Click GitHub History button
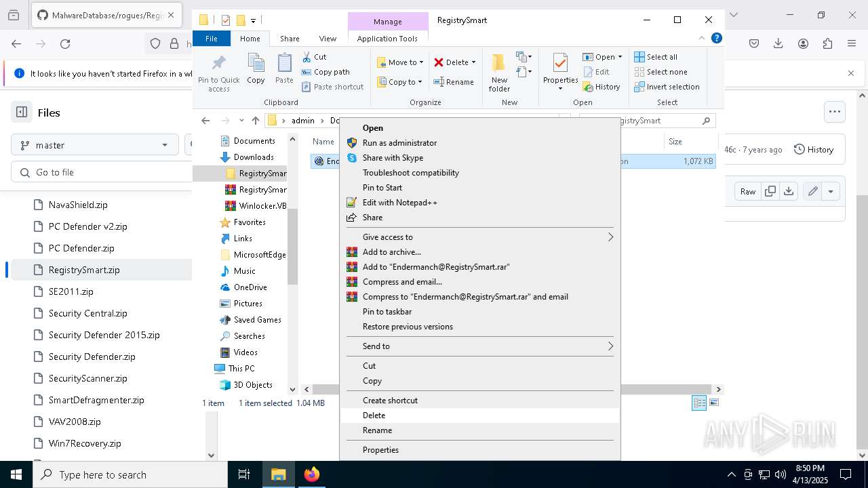 pyautogui.click(x=814, y=150)
